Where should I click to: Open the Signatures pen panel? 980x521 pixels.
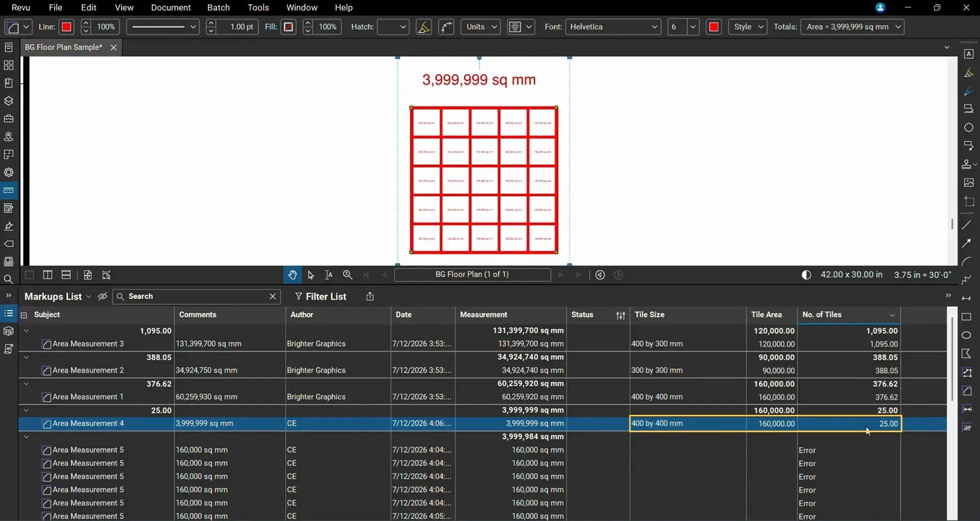click(9, 226)
